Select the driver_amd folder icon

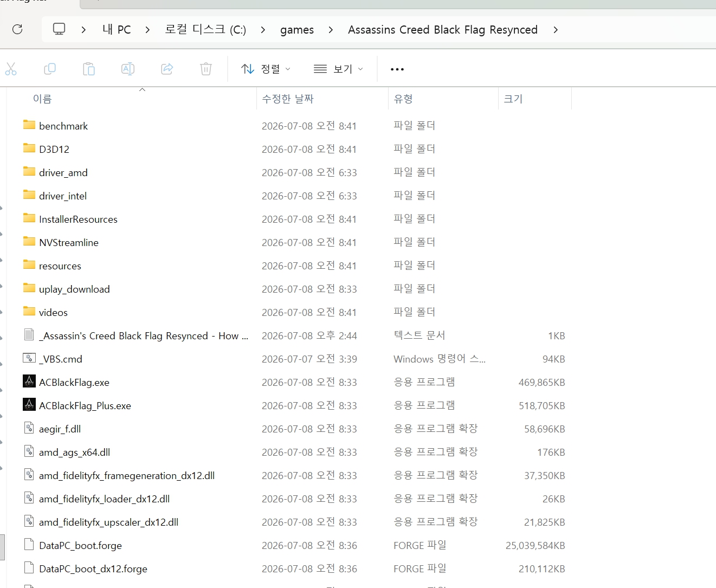click(x=29, y=171)
